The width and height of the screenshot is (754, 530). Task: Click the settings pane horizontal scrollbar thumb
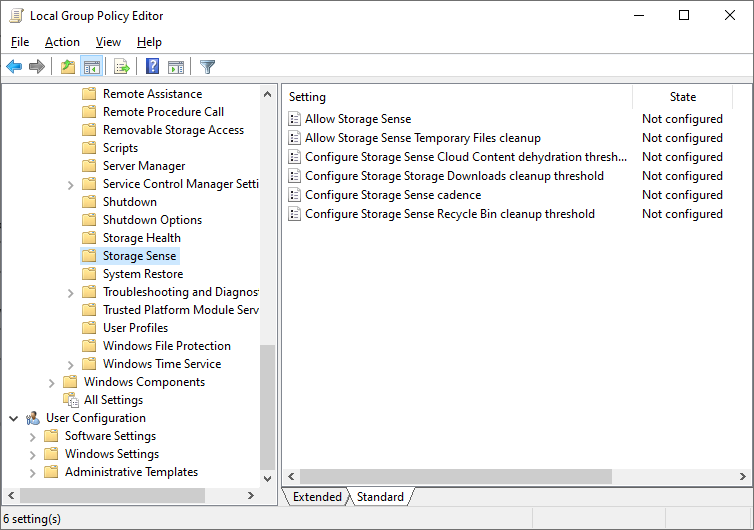(x=456, y=477)
